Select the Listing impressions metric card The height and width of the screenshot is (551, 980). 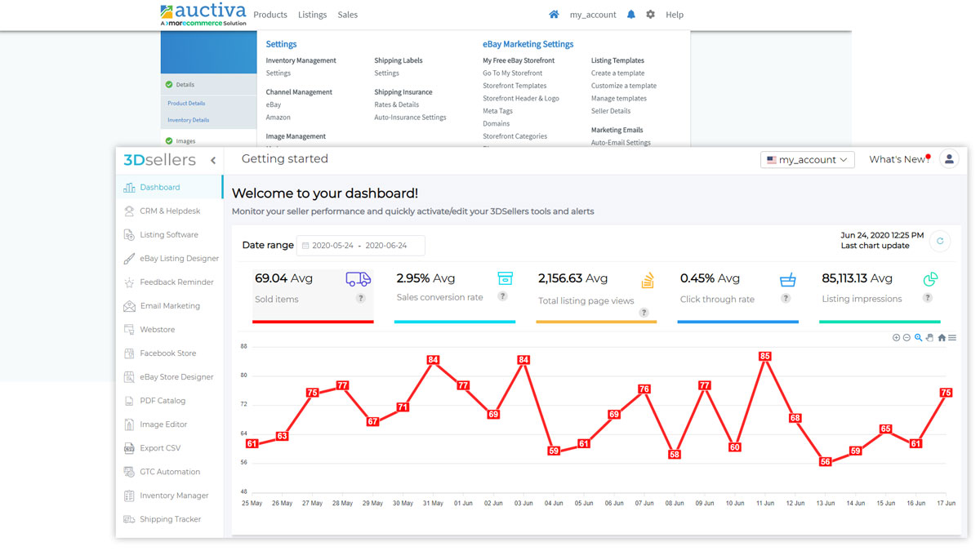tap(880, 295)
